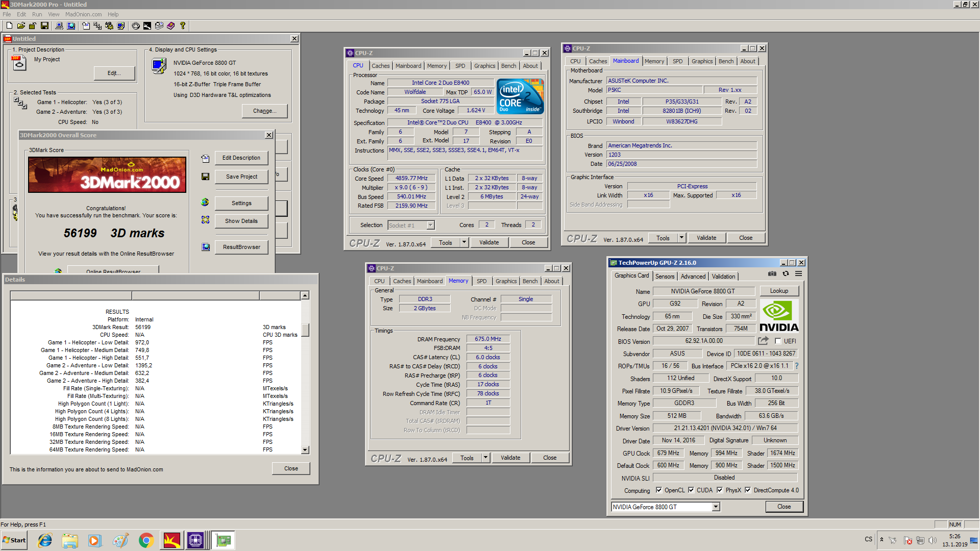
Task: Click the GPU-Z camera screenshot icon
Action: pos(772,274)
